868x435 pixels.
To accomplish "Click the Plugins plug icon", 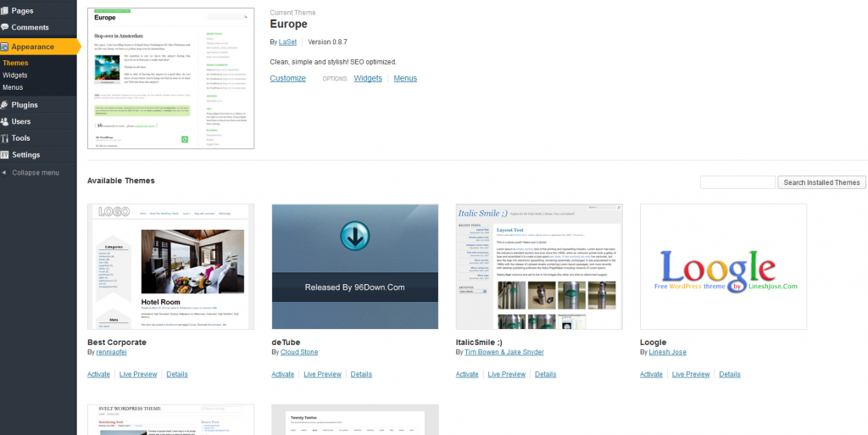I will [5, 105].
